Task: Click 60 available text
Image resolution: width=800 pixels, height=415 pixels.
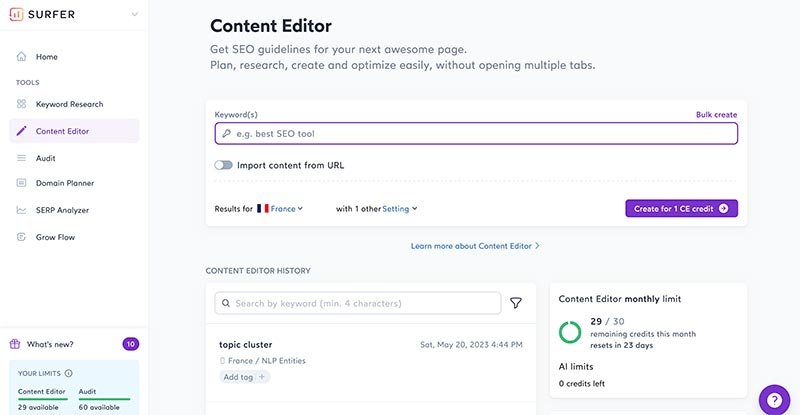Action: [99, 407]
